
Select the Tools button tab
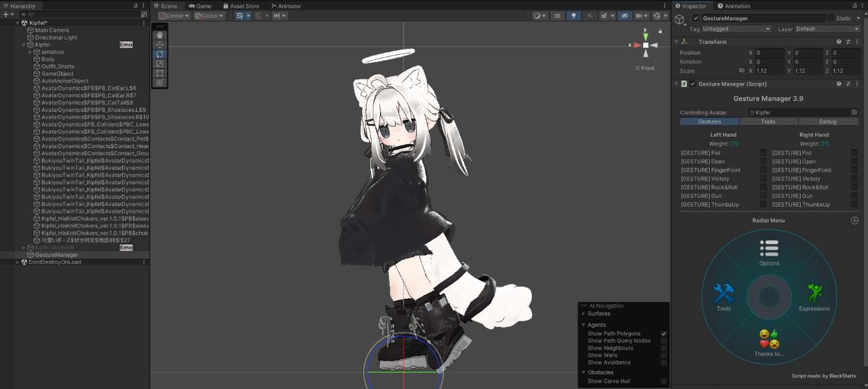(768, 121)
